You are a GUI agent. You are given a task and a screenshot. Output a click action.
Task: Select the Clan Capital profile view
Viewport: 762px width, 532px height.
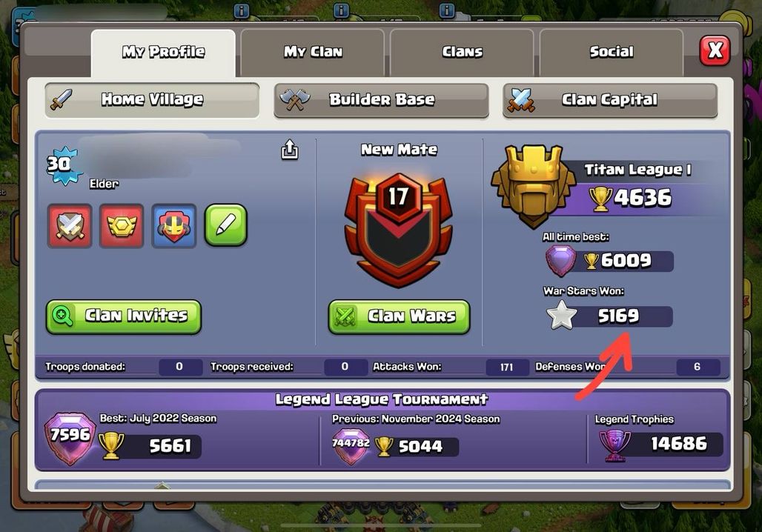(x=610, y=100)
